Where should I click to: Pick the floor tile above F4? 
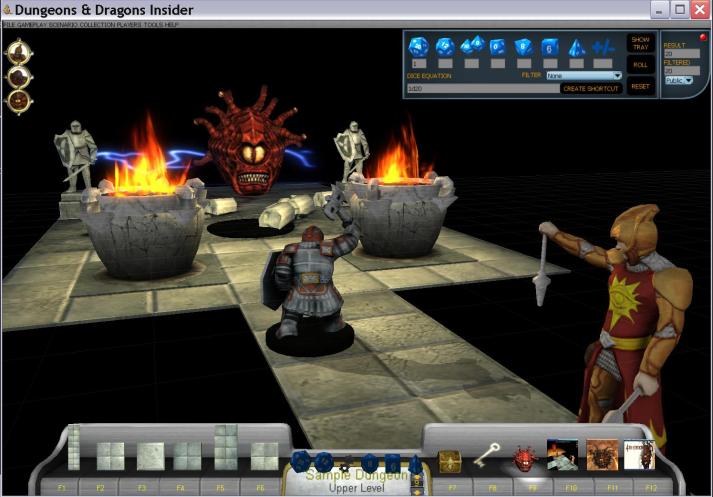[187, 457]
